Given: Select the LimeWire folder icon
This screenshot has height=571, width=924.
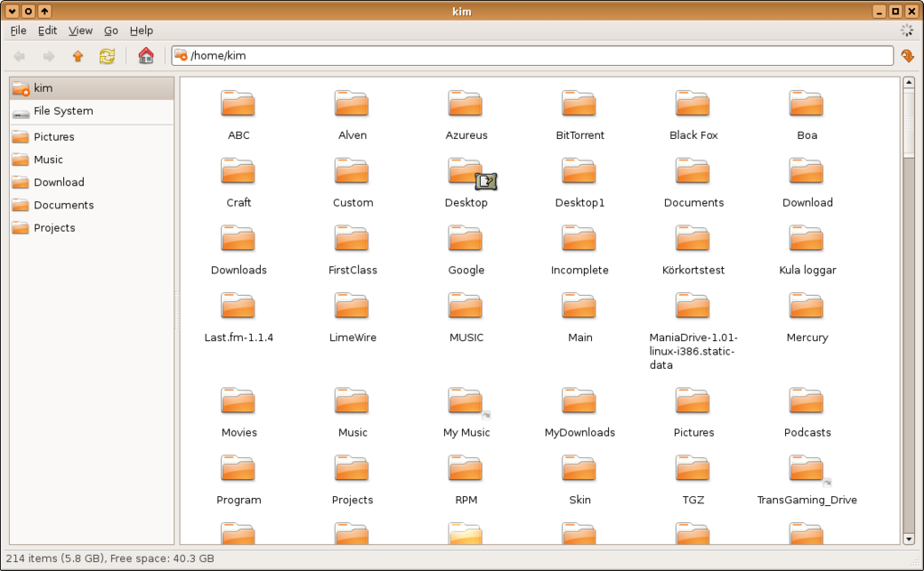Looking at the screenshot, I should coord(352,307).
